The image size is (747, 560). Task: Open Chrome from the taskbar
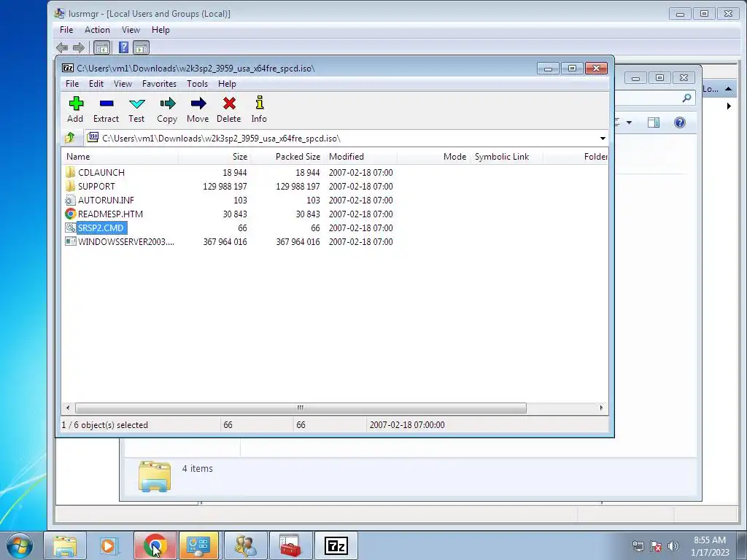[155, 545]
